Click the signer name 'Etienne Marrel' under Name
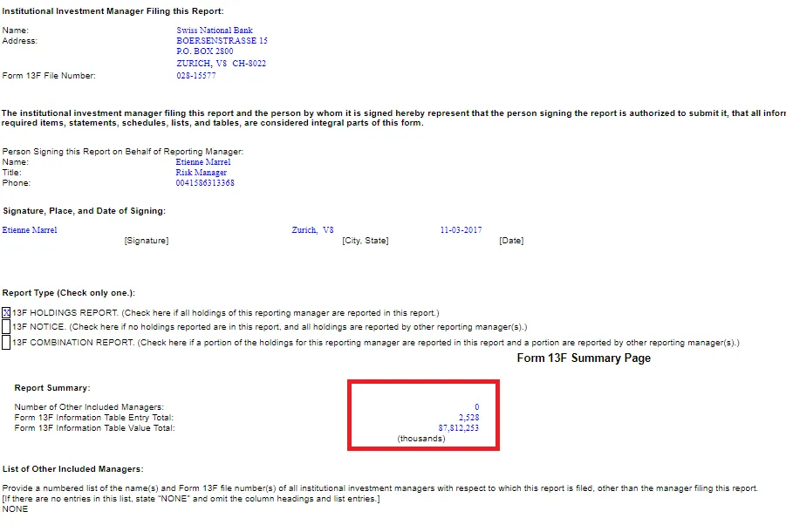Screen dimensions: 786x532 pos(203,162)
